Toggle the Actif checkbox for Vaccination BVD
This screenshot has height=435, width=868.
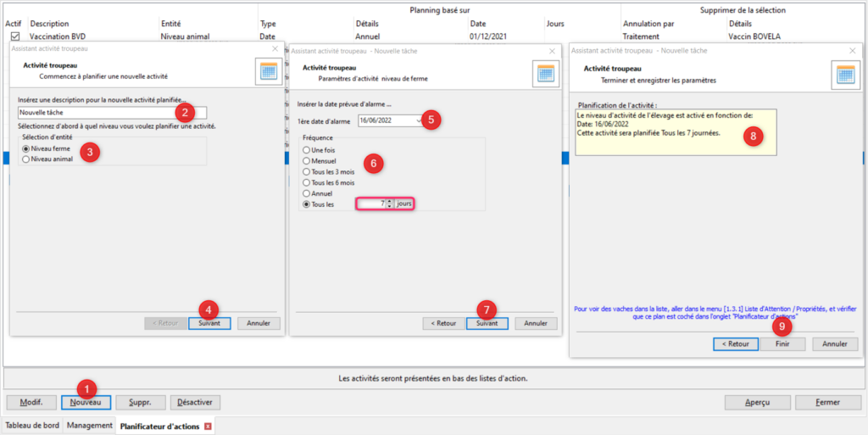click(x=15, y=37)
